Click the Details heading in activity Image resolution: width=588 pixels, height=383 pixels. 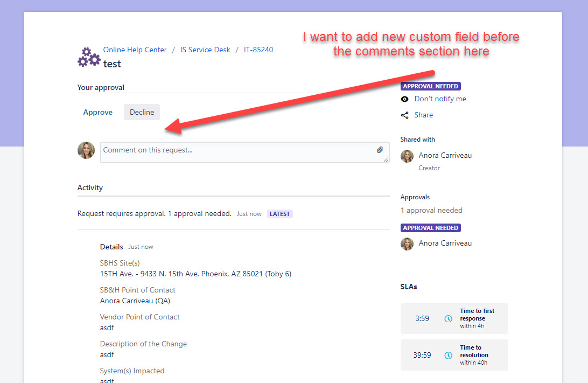tap(111, 247)
